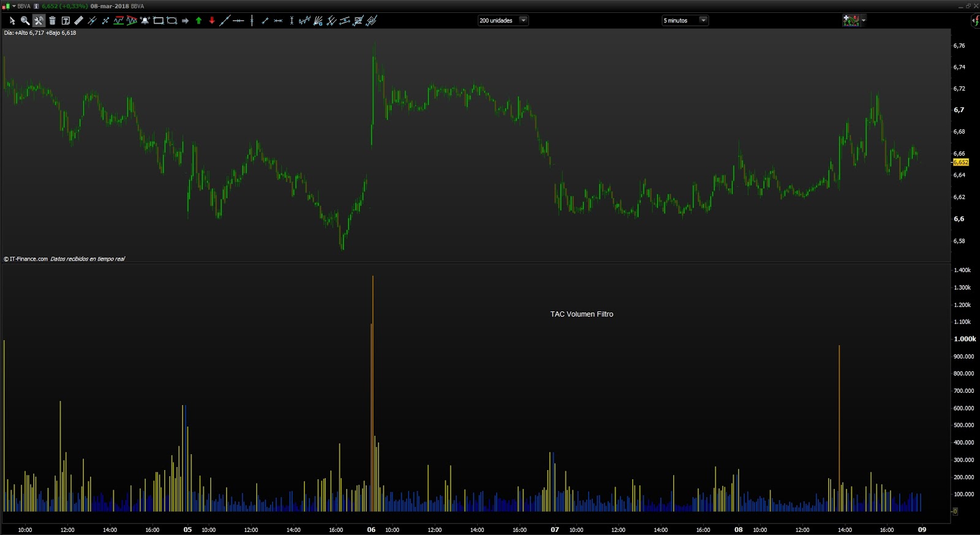Image resolution: width=980 pixels, height=535 pixels.
Task: Click the 08-mar-2018 date in title bar
Action: coord(110,6)
